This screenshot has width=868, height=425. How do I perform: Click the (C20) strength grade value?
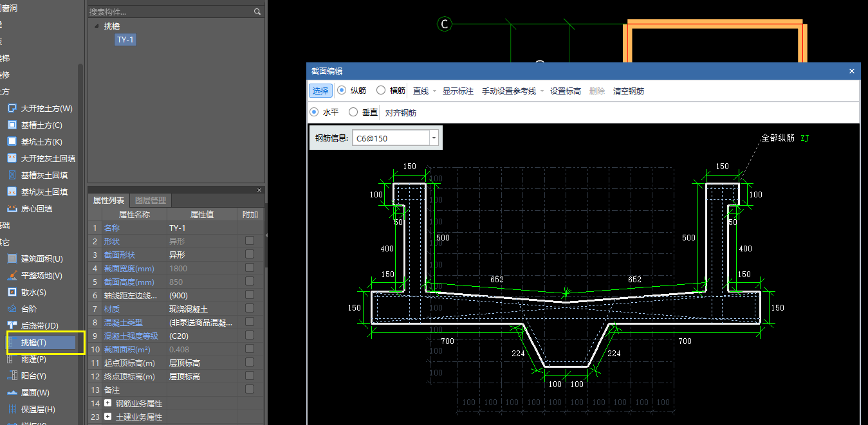tap(202, 336)
